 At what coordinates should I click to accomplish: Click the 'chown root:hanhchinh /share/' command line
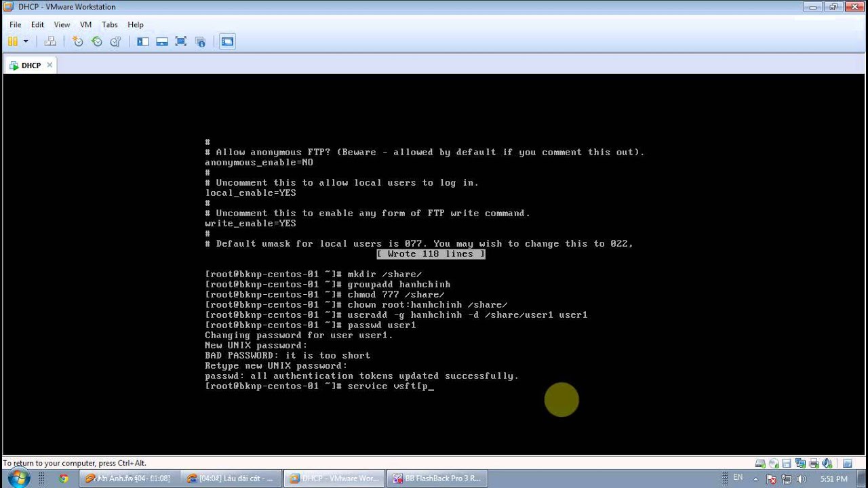pos(356,305)
